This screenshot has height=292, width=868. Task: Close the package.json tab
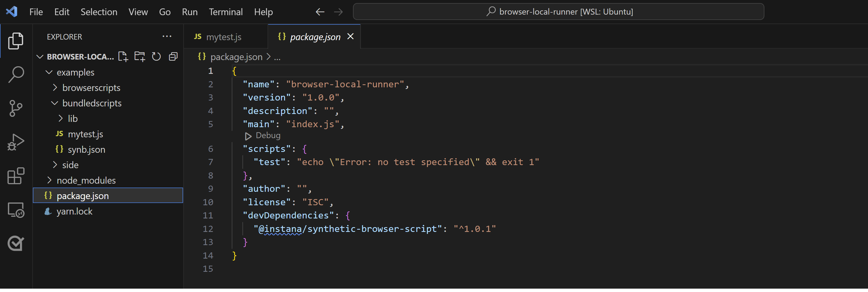(350, 37)
